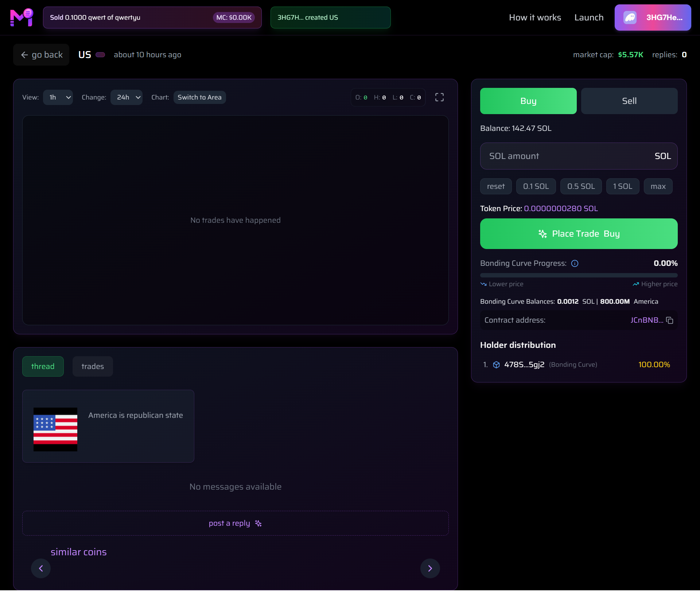Open the chart view interval dropdown showing 1h

(58, 97)
